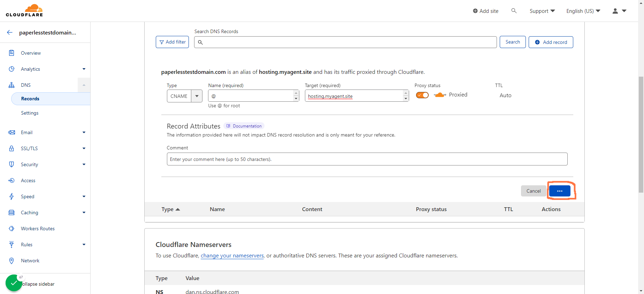Click the SSL/TLS padlock icon
The image size is (644, 294).
(x=11, y=148)
